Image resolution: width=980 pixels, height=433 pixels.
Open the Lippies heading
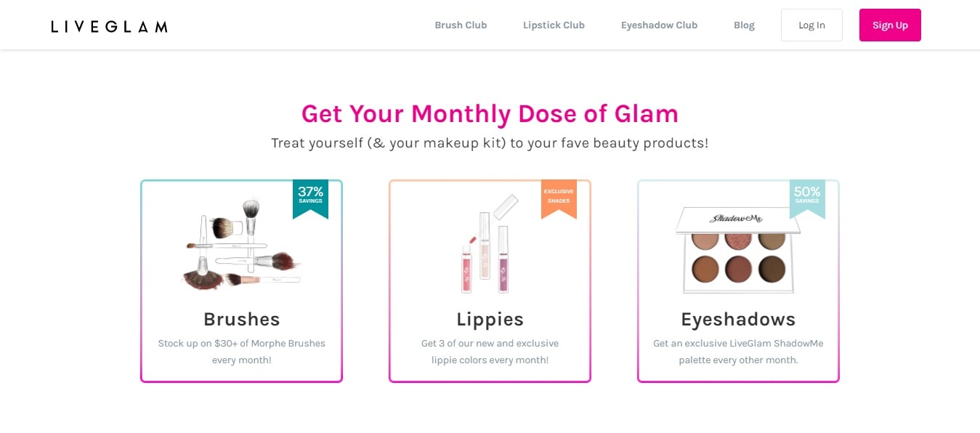(x=490, y=319)
